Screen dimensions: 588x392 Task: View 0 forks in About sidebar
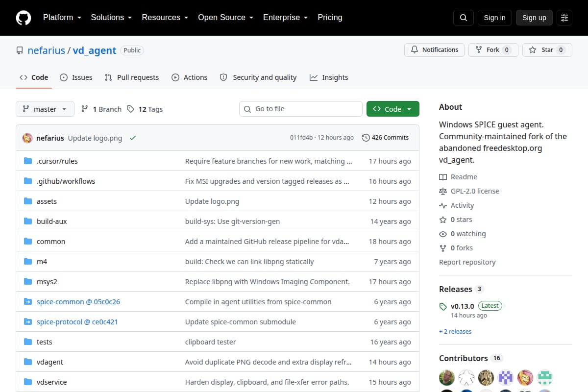click(456, 247)
